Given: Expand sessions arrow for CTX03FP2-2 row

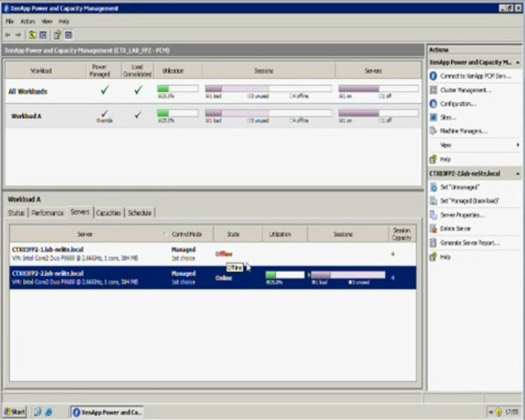Looking at the screenshot, I should point(309,275).
